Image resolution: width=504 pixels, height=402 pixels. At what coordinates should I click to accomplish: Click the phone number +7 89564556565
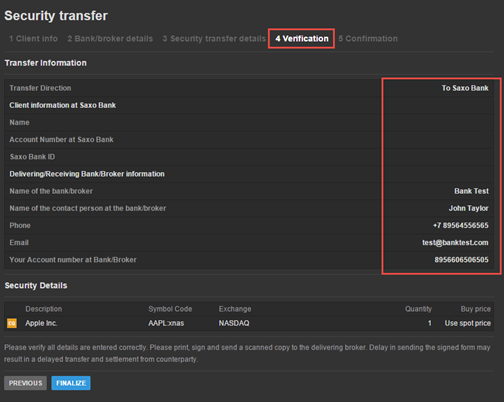click(x=461, y=225)
